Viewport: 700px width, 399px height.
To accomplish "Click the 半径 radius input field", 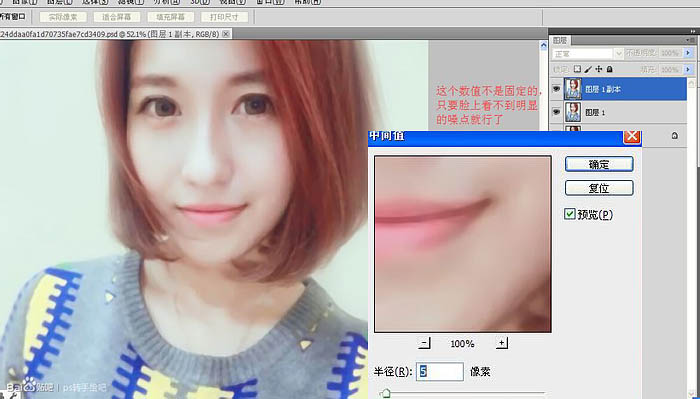I will (440, 371).
